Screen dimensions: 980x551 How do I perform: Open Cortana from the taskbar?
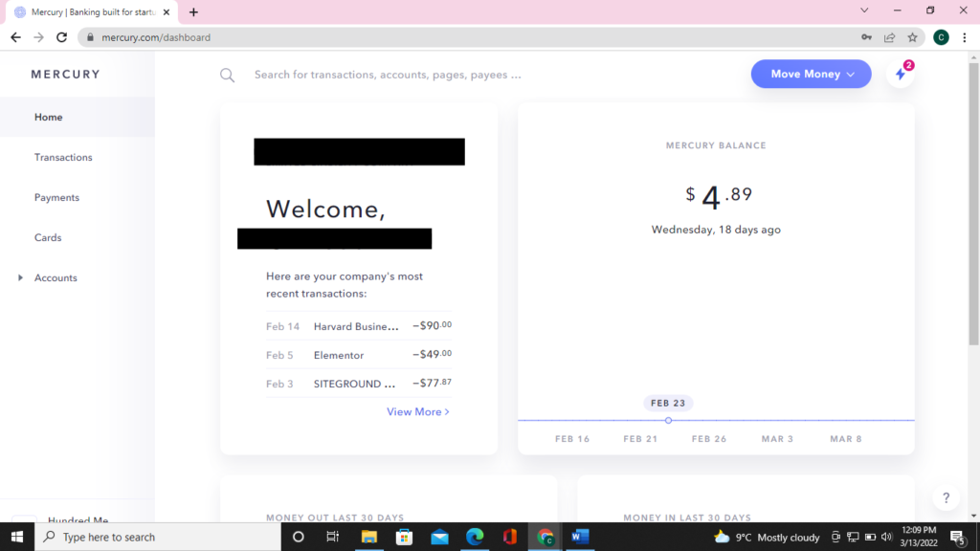tap(299, 537)
